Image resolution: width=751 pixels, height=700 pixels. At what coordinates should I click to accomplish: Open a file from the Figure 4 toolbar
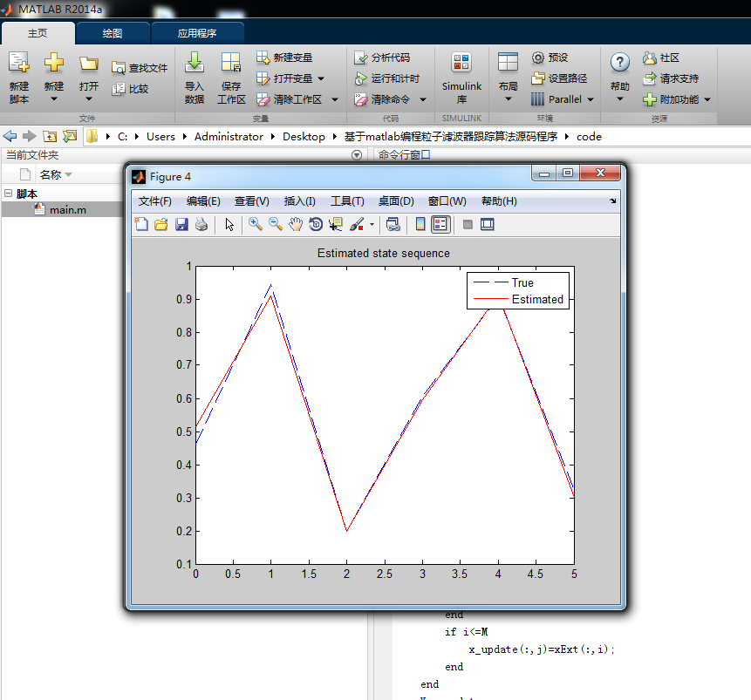pyautogui.click(x=160, y=224)
